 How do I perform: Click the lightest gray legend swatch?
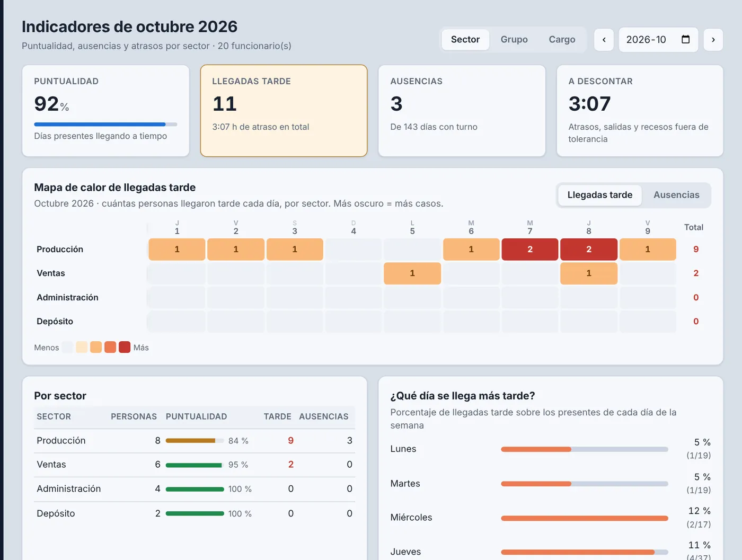(x=67, y=348)
